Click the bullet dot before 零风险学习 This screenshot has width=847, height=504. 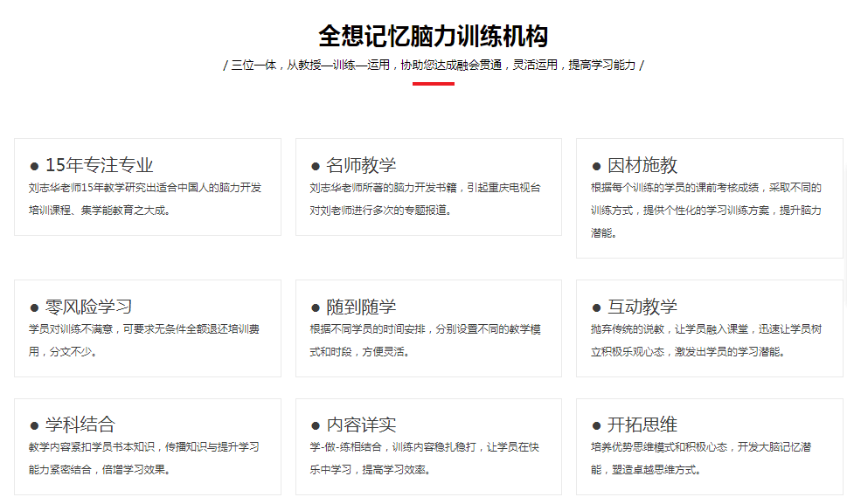pos(35,307)
